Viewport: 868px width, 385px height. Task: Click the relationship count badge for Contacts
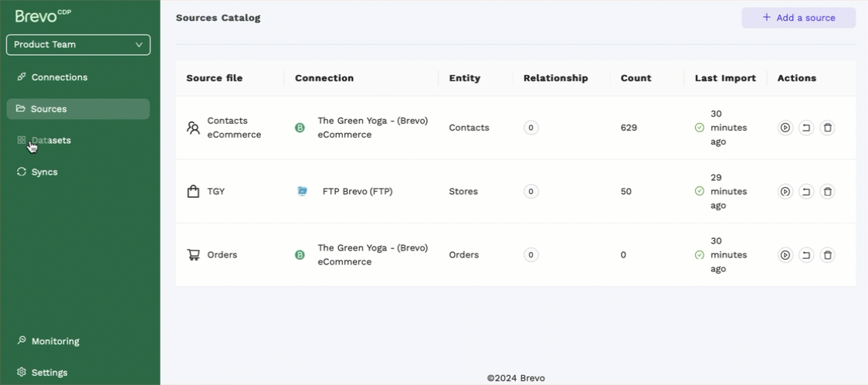click(x=531, y=128)
